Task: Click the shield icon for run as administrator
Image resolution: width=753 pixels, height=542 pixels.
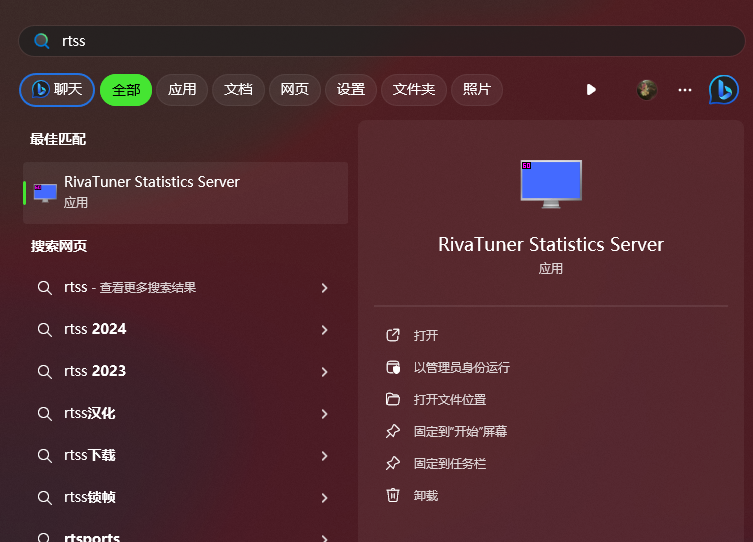Action: tap(393, 367)
